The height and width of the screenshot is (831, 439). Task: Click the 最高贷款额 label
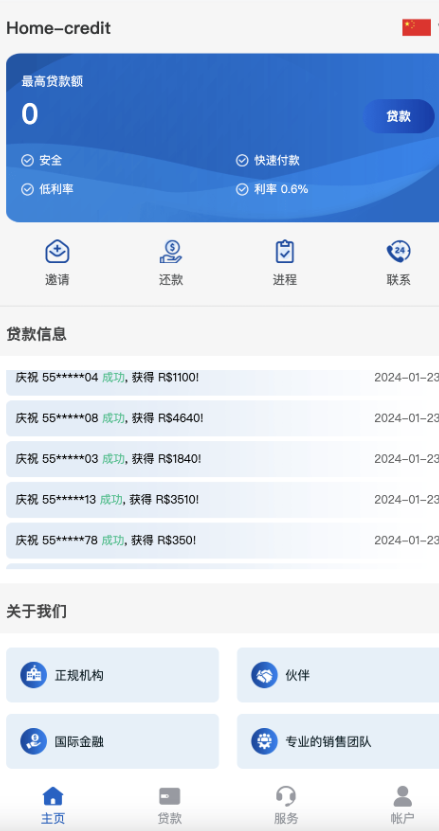tap(52, 81)
